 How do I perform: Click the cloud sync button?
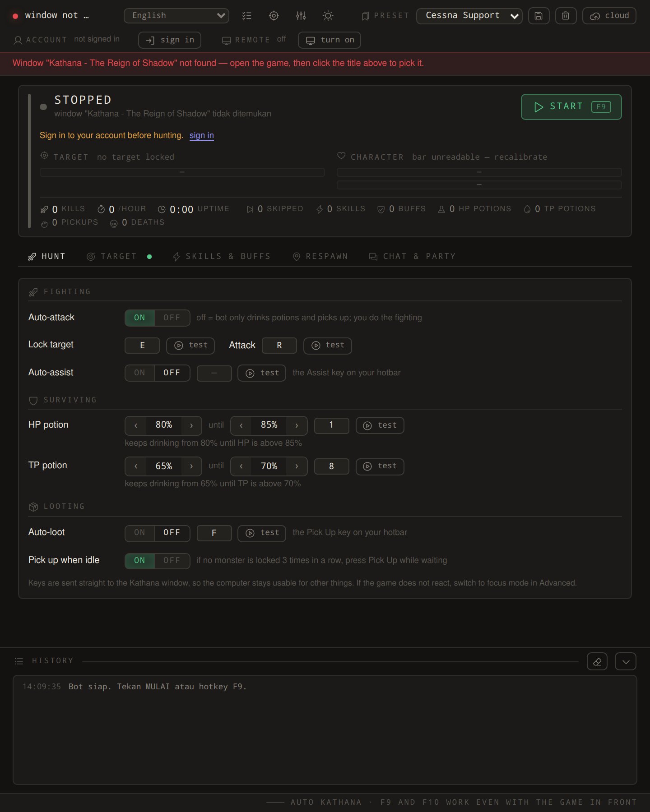[609, 16]
